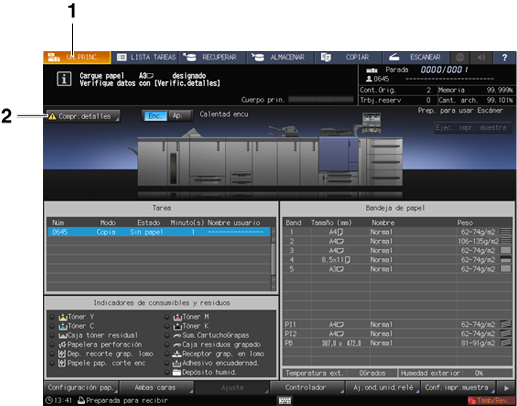Expand the Compr.detalles warning button

(83, 116)
